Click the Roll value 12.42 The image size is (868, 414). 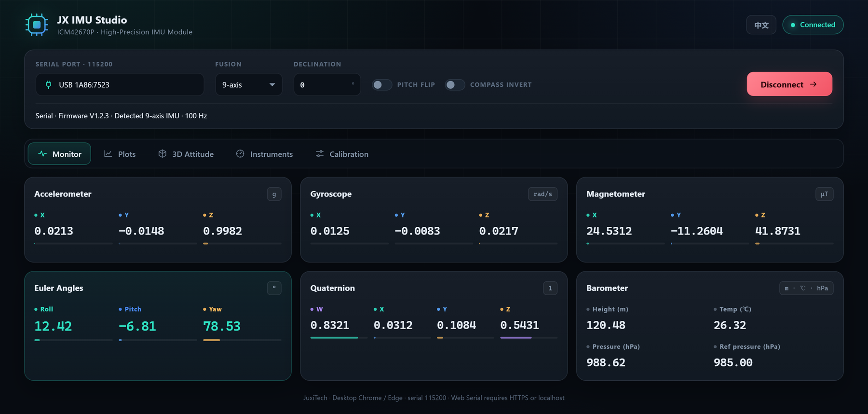point(53,326)
